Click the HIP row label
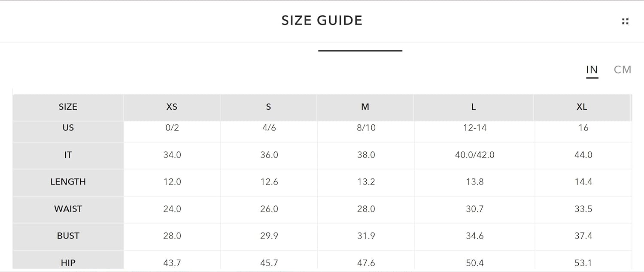 (x=68, y=263)
